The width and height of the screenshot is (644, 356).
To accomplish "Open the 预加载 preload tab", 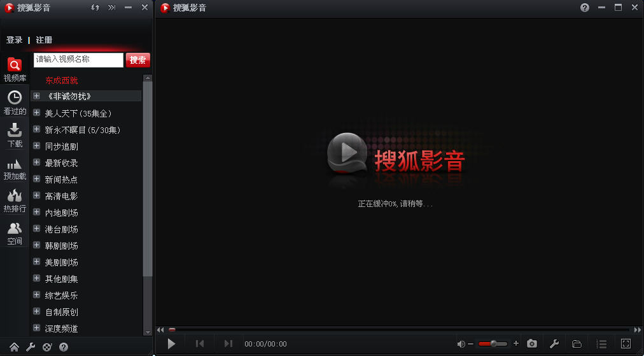I will [15, 168].
